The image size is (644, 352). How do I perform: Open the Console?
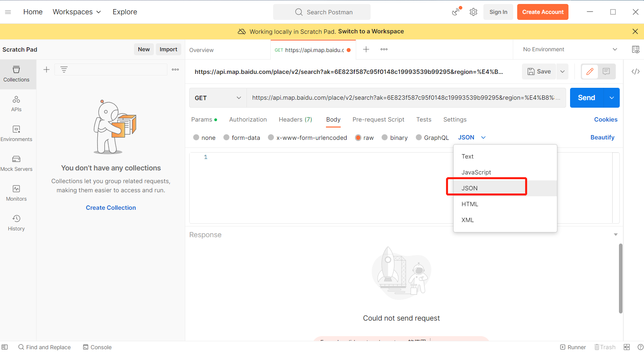97,347
